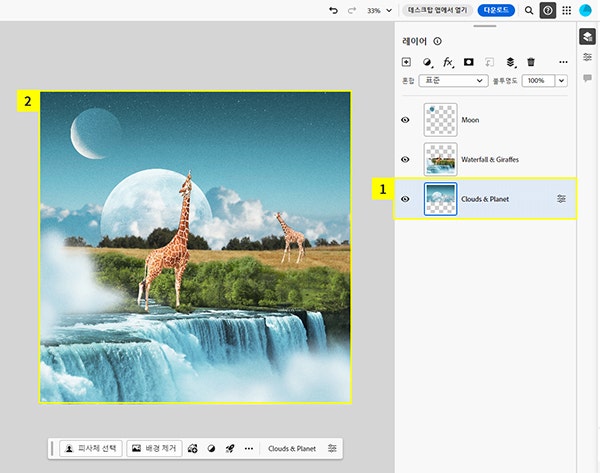Select the Moon layer thumbnail

[440, 120]
